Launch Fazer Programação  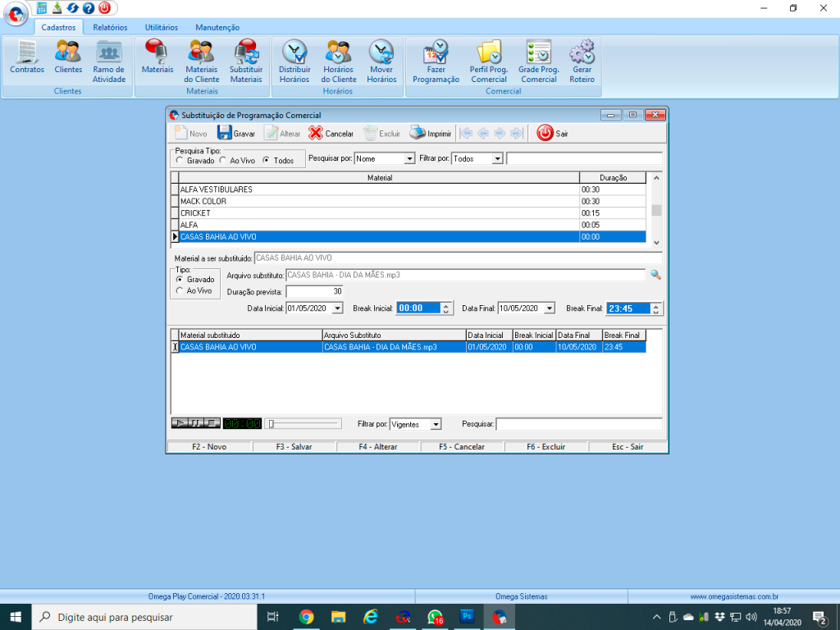coord(436,54)
